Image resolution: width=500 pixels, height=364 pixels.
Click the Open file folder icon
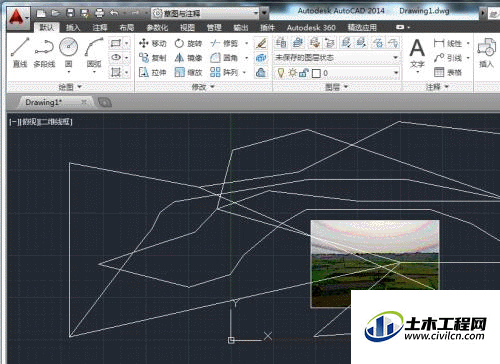coord(55,13)
